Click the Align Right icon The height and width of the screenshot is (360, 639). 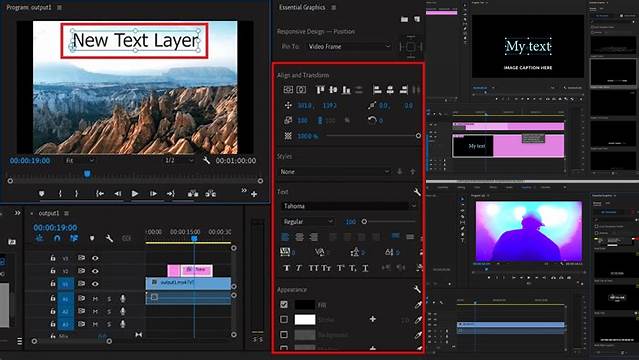point(403,90)
